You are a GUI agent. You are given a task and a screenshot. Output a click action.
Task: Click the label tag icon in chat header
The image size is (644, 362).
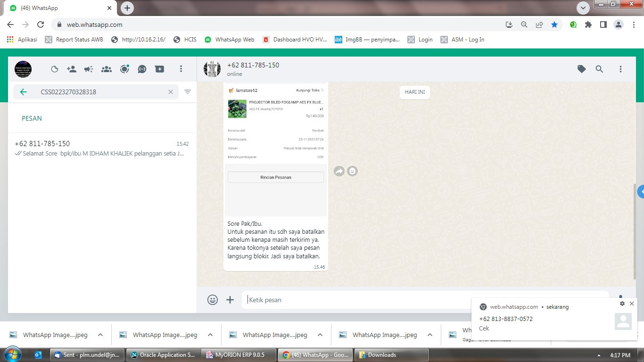click(x=582, y=69)
